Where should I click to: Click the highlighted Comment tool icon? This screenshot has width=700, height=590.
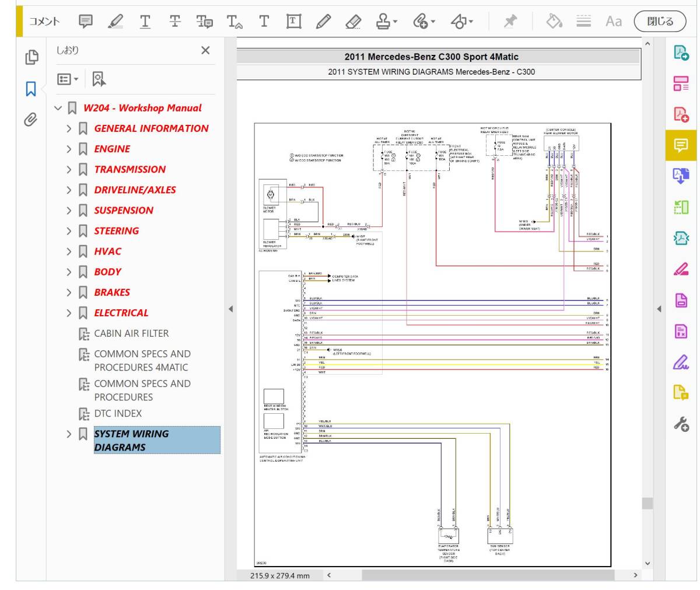pyautogui.click(x=681, y=145)
